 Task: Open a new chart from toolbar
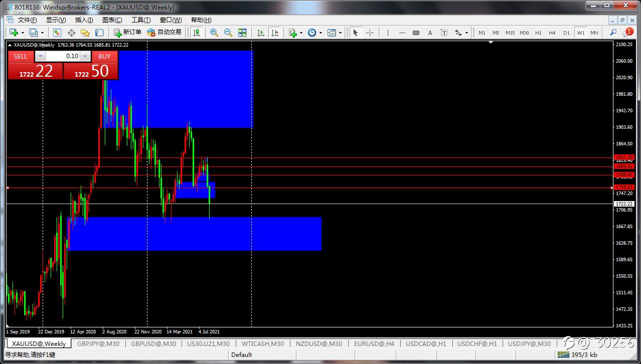pyautogui.click(x=14, y=33)
